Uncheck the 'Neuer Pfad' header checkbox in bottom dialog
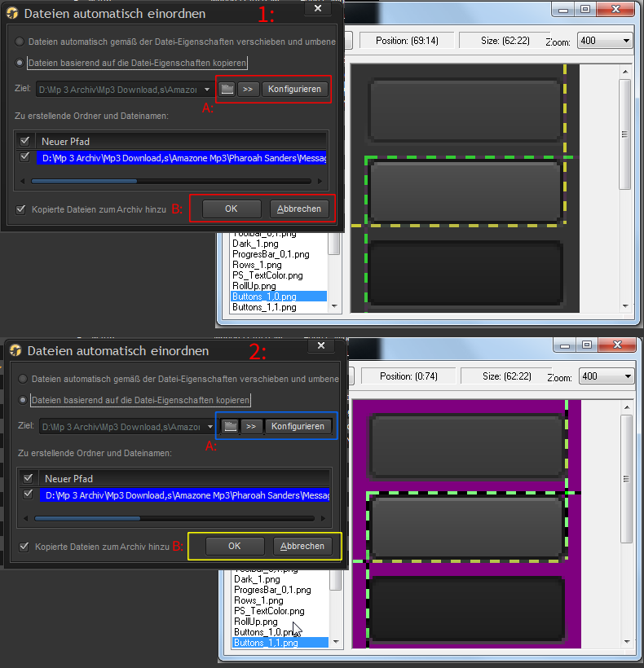The image size is (644, 668). pyautogui.click(x=29, y=478)
